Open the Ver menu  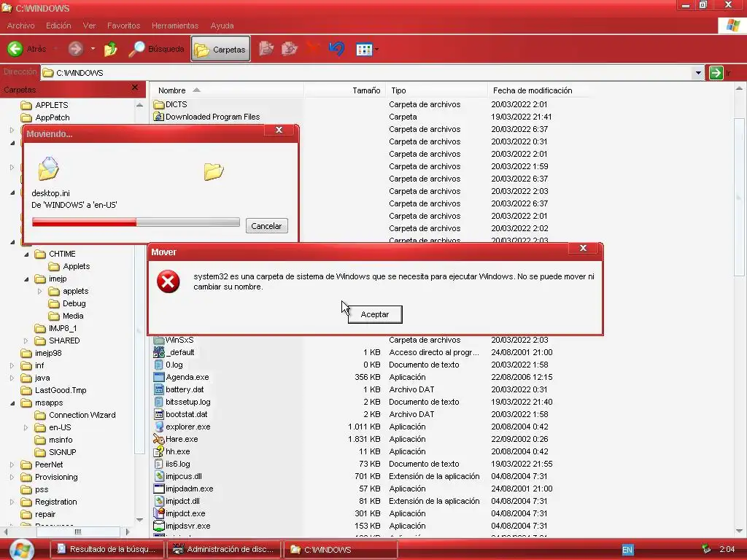89,26
